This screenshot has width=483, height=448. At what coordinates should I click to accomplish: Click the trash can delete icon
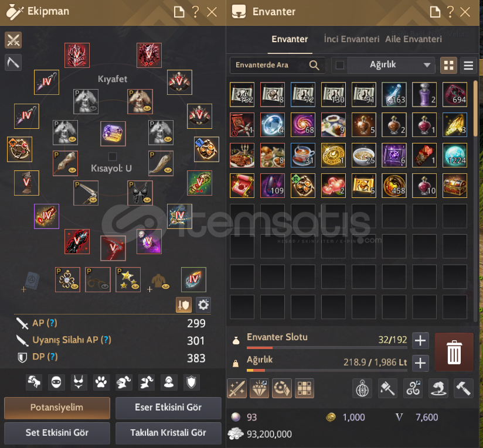pyautogui.click(x=454, y=352)
